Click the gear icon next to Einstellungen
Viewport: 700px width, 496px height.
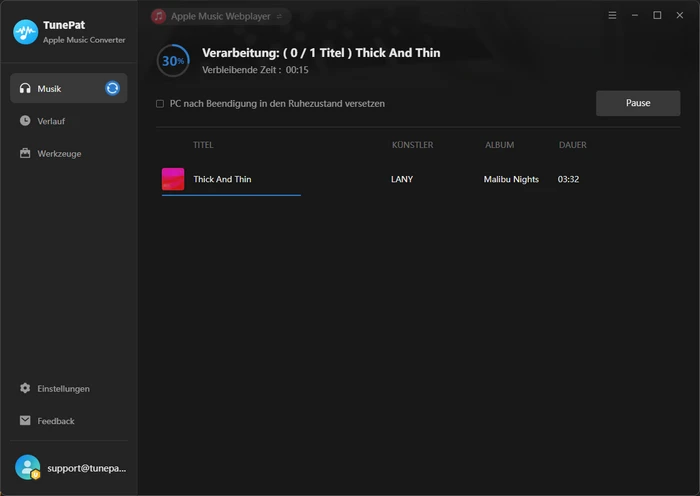pos(25,388)
